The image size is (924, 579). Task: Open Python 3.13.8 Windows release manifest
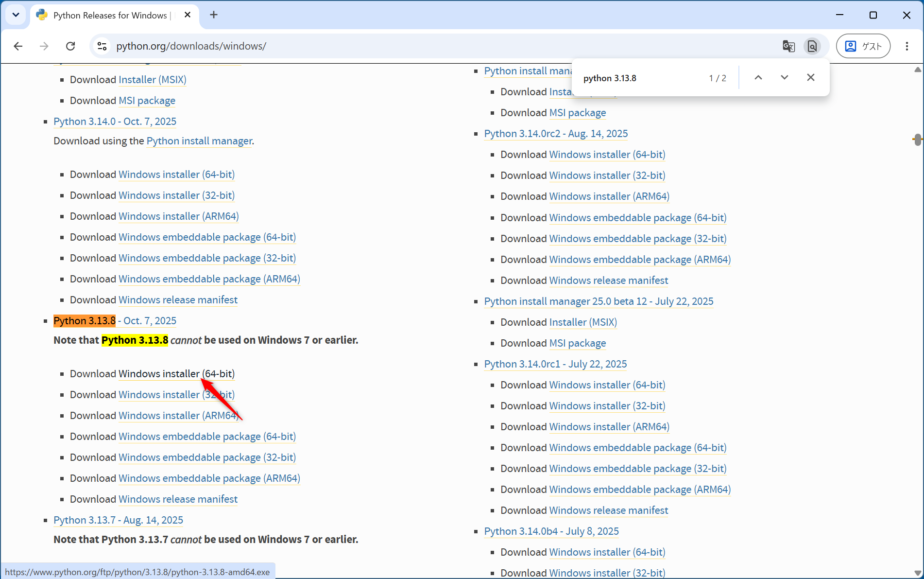[x=178, y=499]
